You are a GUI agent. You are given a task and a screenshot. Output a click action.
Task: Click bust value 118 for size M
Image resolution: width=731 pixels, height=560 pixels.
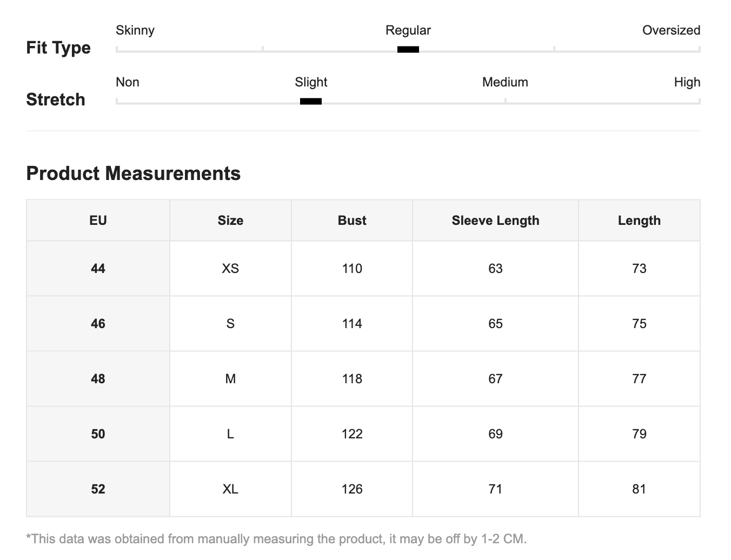point(352,379)
